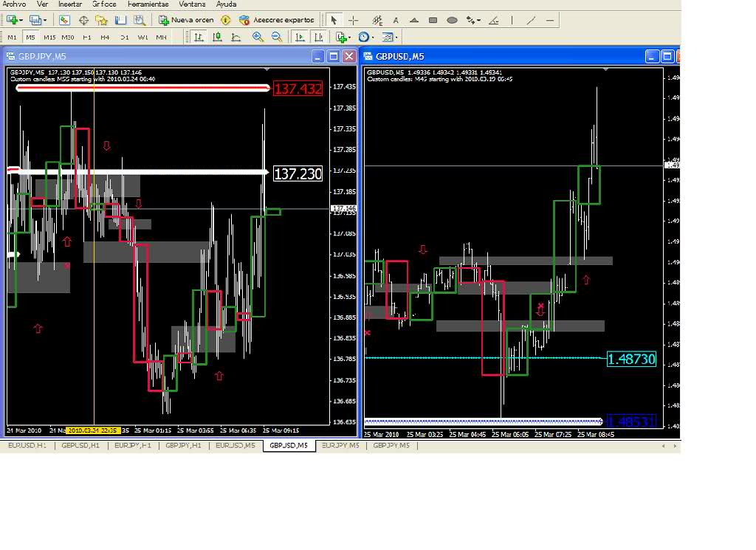
Task: Switch to the EURJPY,H1 chart tab
Action: [133, 445]
